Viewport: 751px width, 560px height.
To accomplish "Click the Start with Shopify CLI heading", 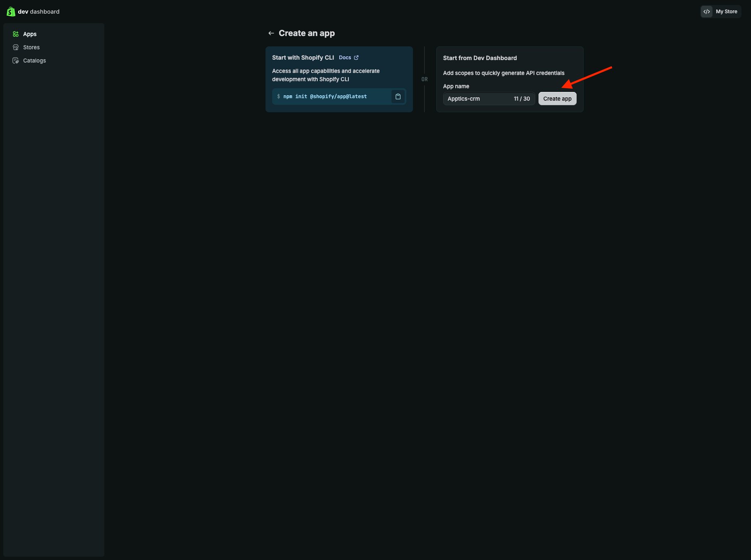I will click(x=303, y=58).
